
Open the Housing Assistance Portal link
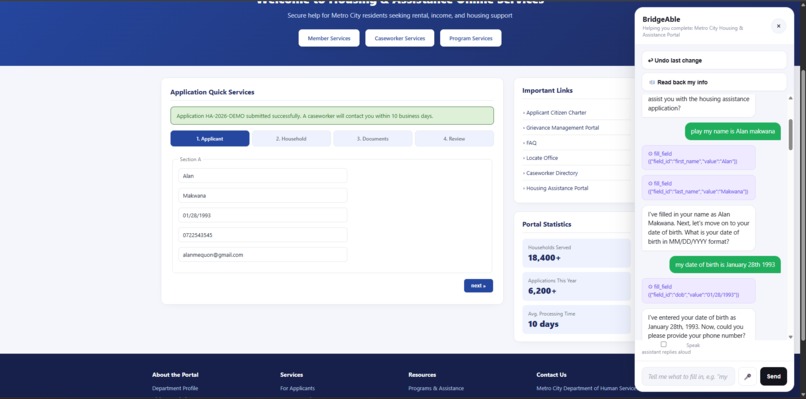[x=556, y=188]
